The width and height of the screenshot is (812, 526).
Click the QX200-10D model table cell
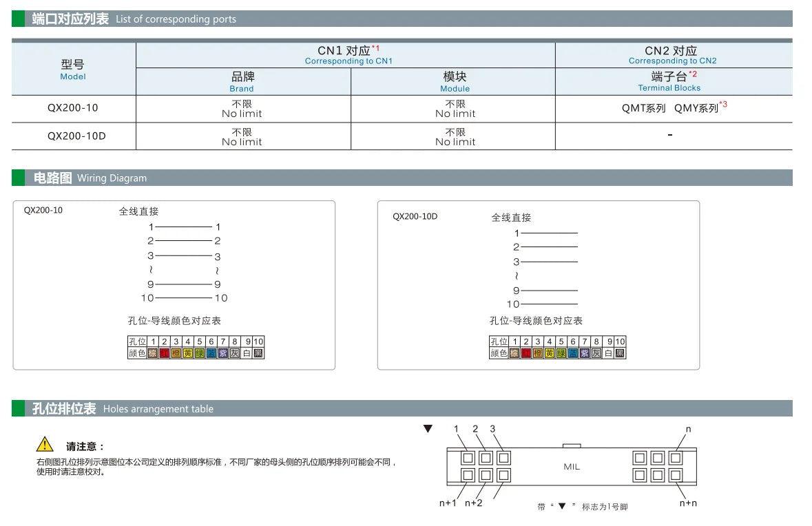coord(73,136)
